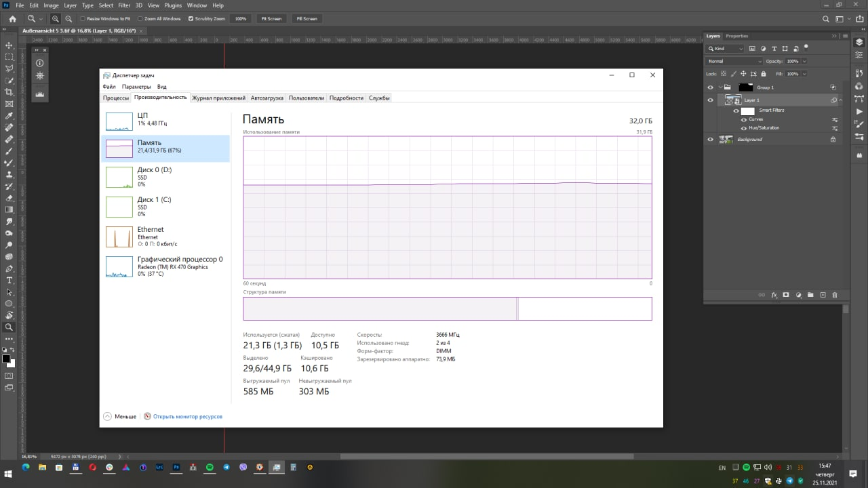Select the Type tool in the toolbar
Screen dimensions: 868x488
click(x=9, y=280)
